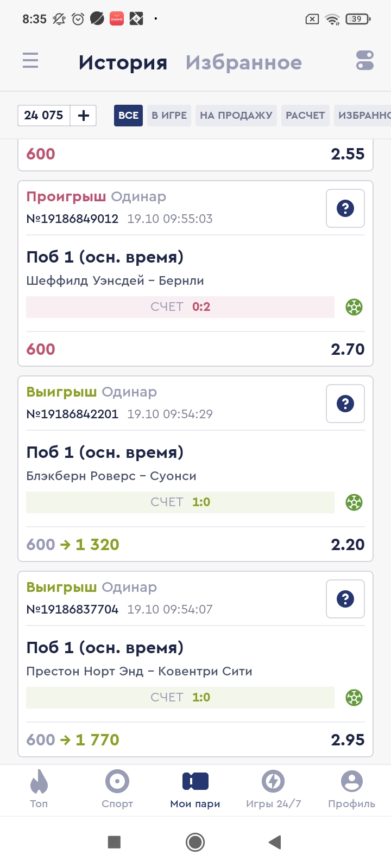Tap the plus deposit button
The image size is (391, 868).
[84, 116]
